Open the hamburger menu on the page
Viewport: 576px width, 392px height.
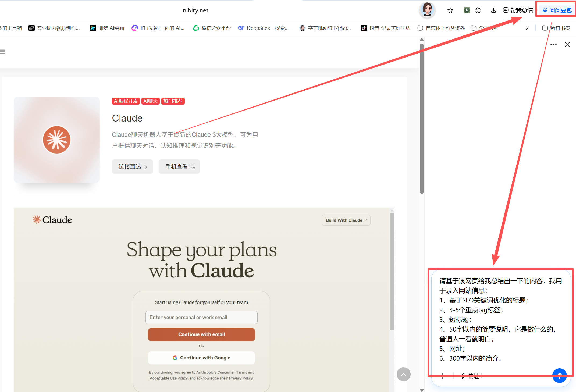(2, 52)
